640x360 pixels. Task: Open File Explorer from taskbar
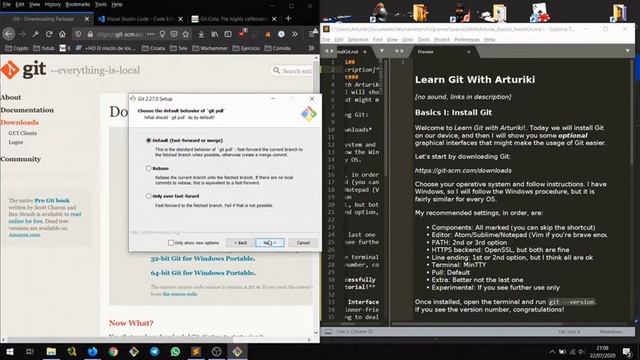coord(51,351)
